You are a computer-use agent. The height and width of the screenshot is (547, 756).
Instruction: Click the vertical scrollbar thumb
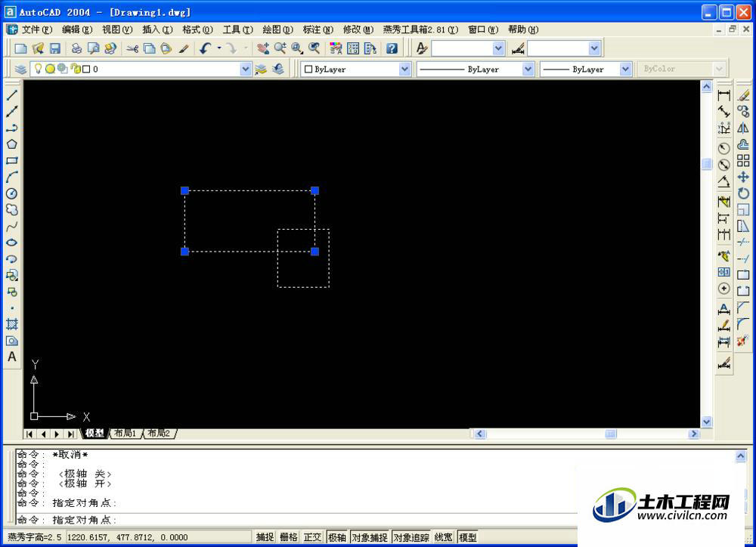[706, 165]
